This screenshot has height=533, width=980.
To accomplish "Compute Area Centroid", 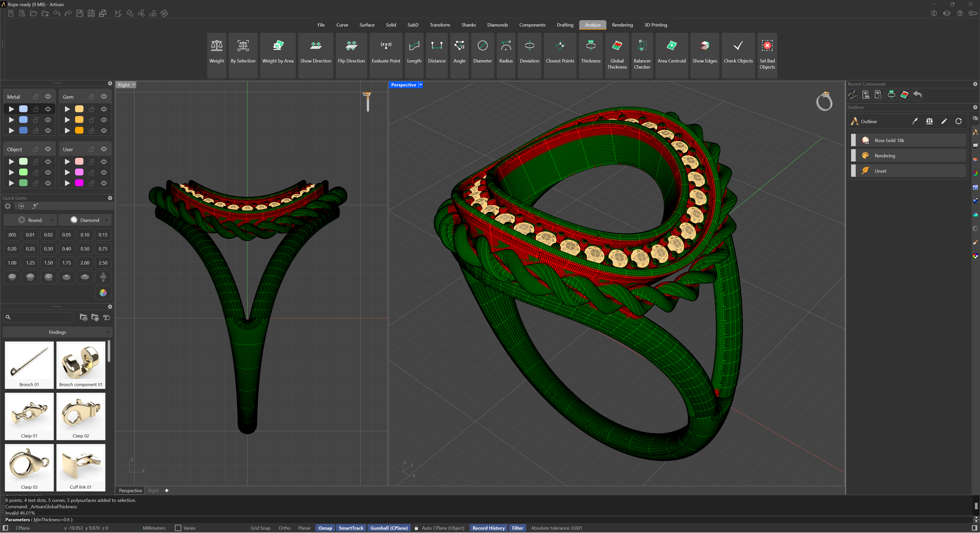I will (x=671, y=56).
